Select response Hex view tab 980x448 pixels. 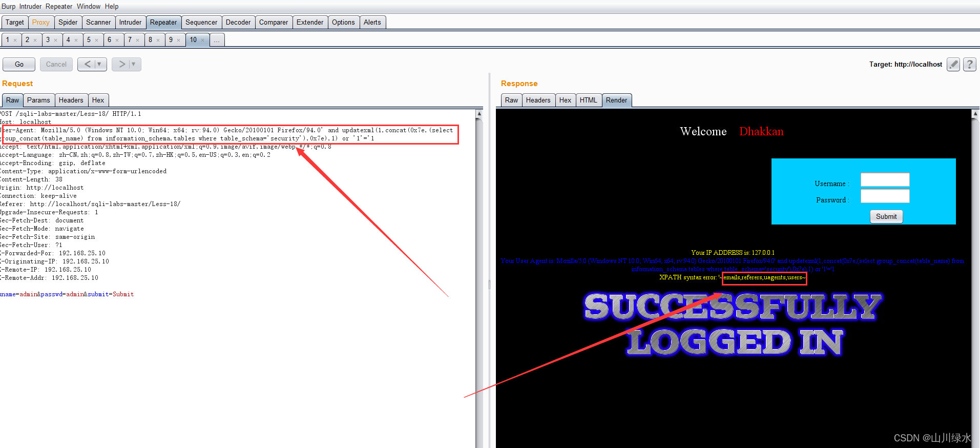click(565, 100)
